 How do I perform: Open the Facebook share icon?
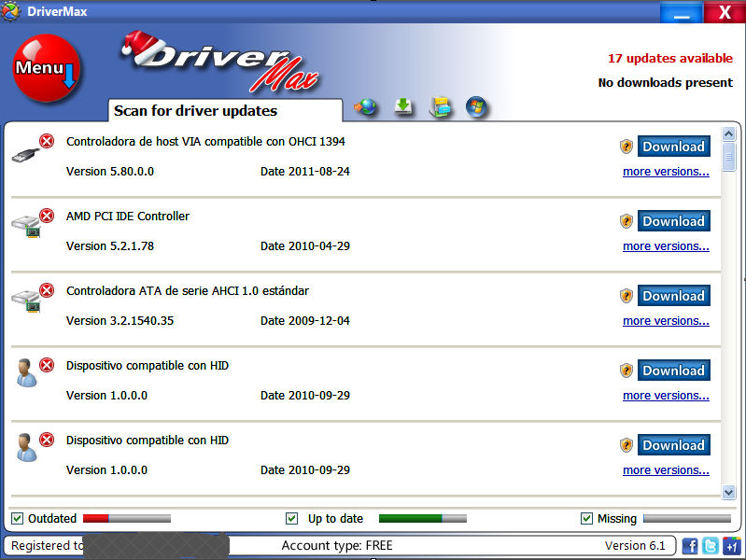coord(690,546)
